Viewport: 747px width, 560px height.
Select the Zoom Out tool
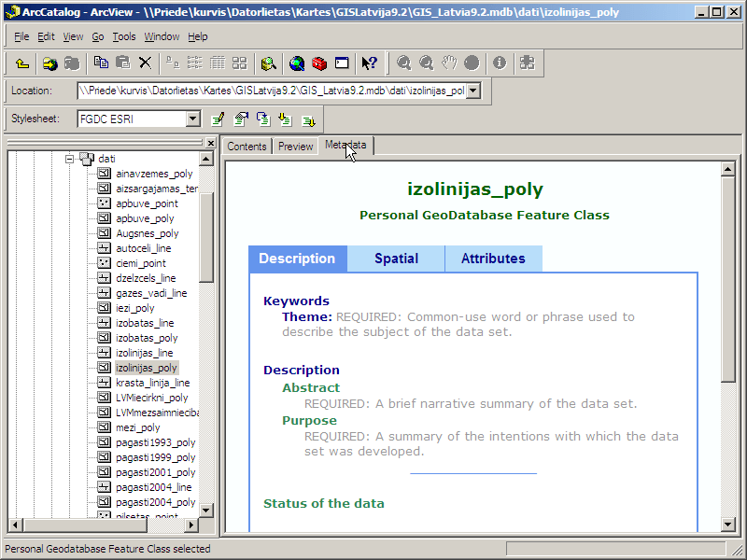point(427,63)
